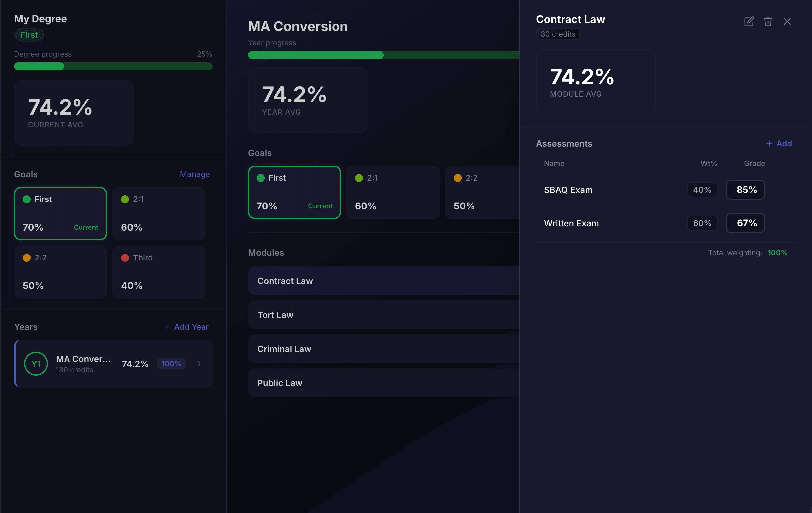The height and width of the screenshot is (513, 812).
Task: Edit SBAQ Exam weighting 40% field
Action: click(702, 190)
